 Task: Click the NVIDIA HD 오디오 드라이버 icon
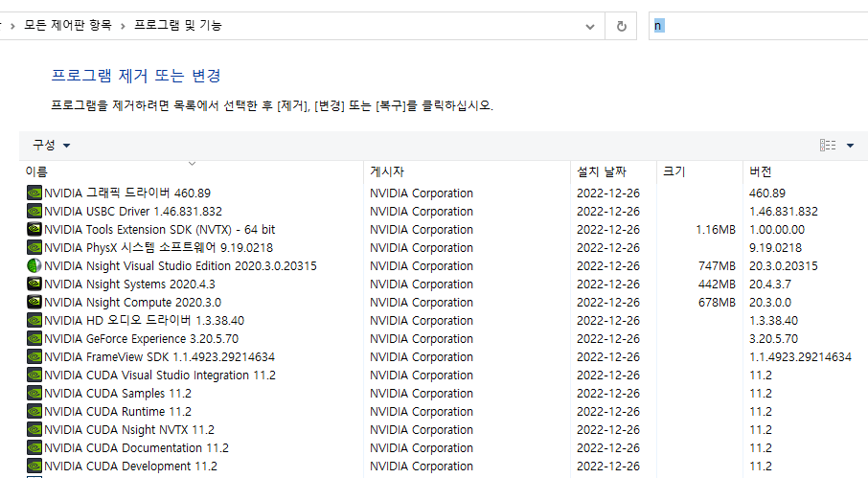click(x=34, y=320)
